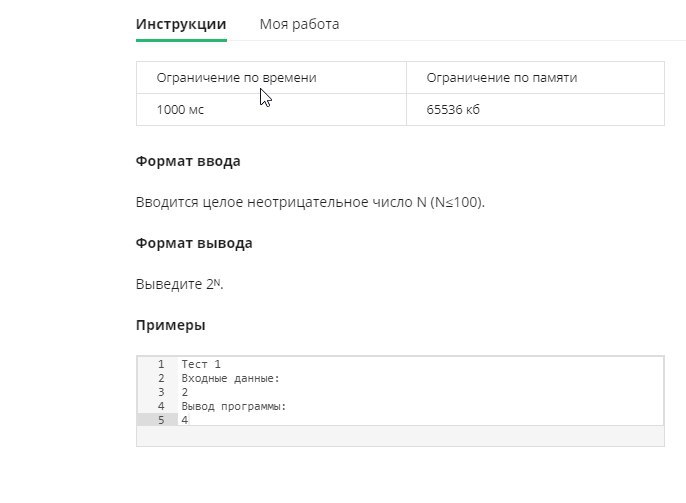Open the Моя работа tab
The image size is (686, 503).
(x=299, y=24)
